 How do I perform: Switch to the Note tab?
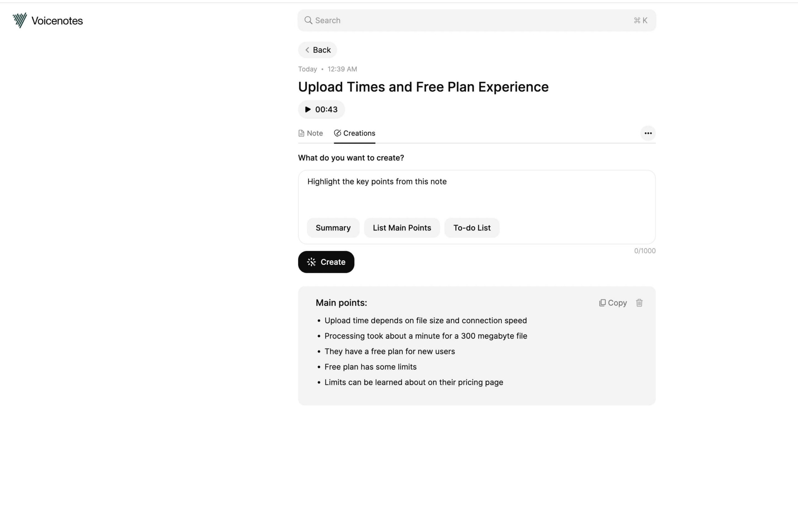(311, 133)
